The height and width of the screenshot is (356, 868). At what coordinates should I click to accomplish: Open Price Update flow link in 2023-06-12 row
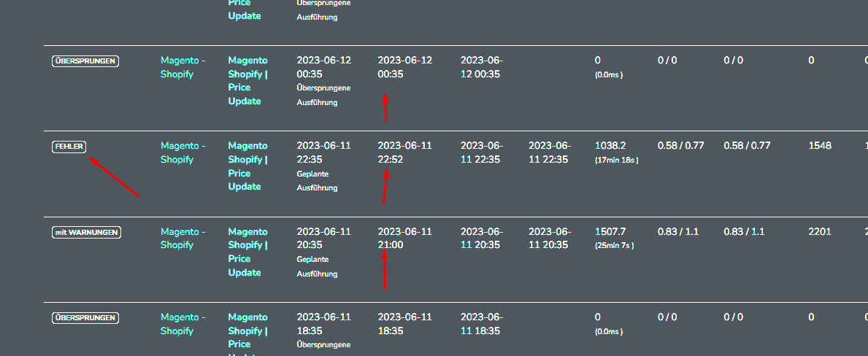(x=248, y=81)
